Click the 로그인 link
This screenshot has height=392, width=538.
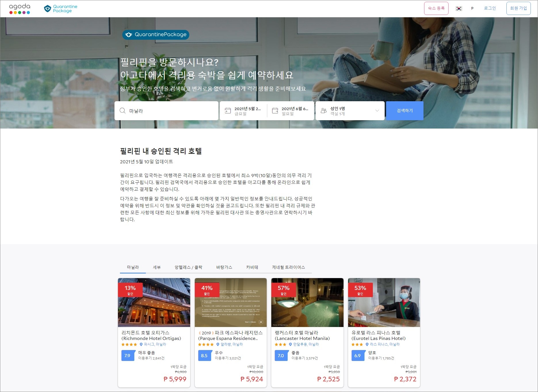point(490,8)
